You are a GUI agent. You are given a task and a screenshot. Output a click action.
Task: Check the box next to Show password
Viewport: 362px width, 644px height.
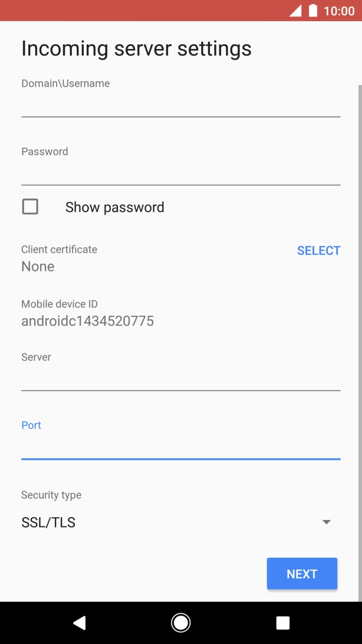(30, 207)
